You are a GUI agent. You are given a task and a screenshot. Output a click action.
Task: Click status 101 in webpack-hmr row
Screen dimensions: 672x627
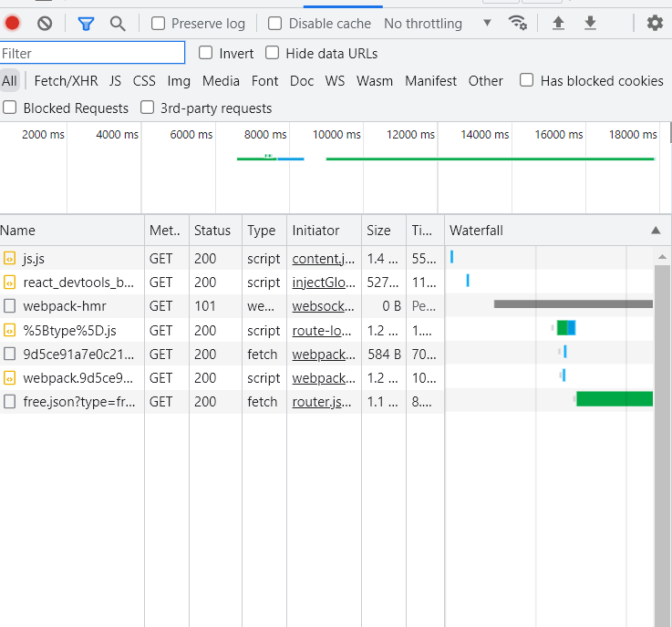pos(205,306)
